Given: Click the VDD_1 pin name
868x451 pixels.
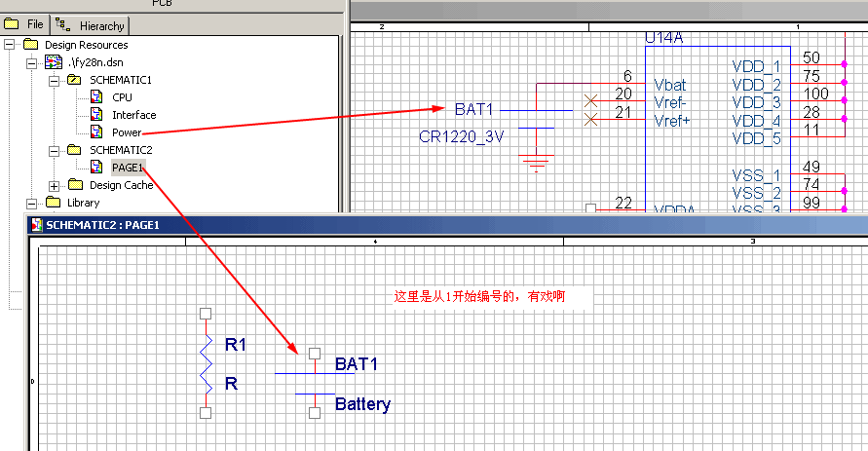Looking at the screenshot, I should click(756, 67).
